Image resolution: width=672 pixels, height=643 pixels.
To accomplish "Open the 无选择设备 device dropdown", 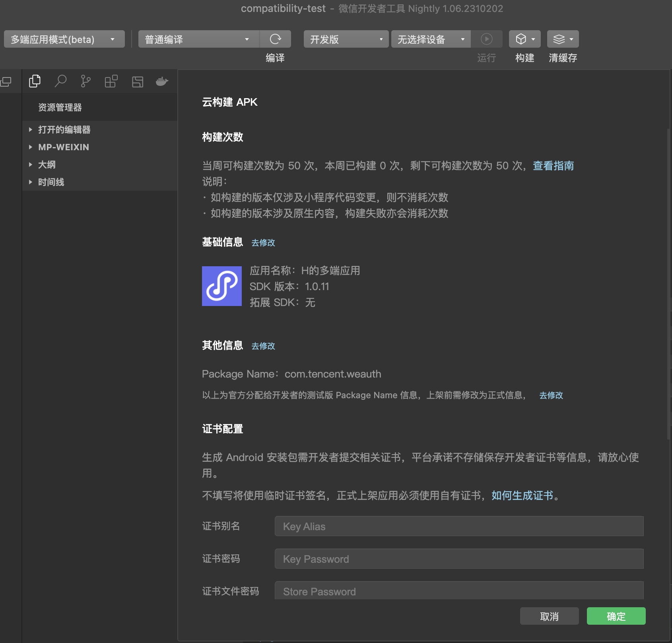I will click(431, 39).
